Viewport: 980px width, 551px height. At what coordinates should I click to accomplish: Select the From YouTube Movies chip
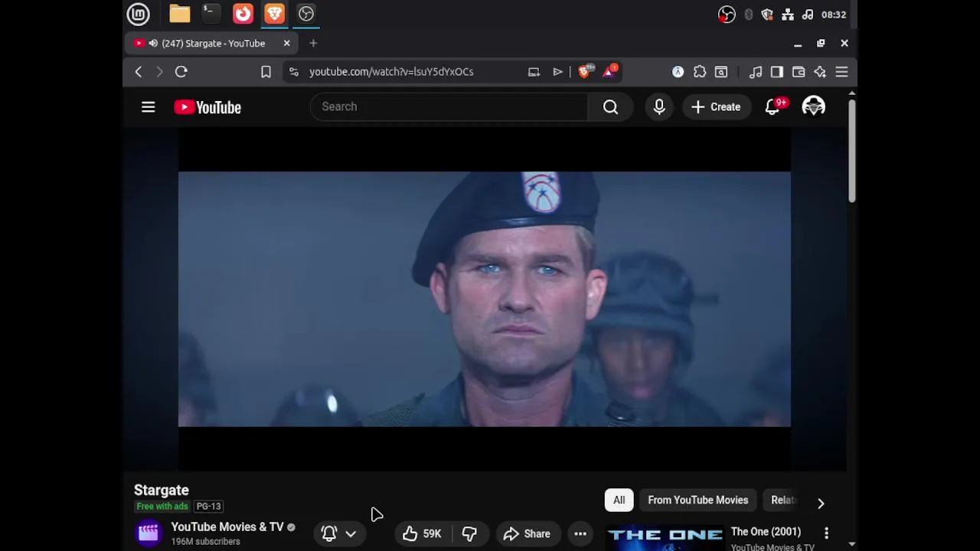click(697, 500)
